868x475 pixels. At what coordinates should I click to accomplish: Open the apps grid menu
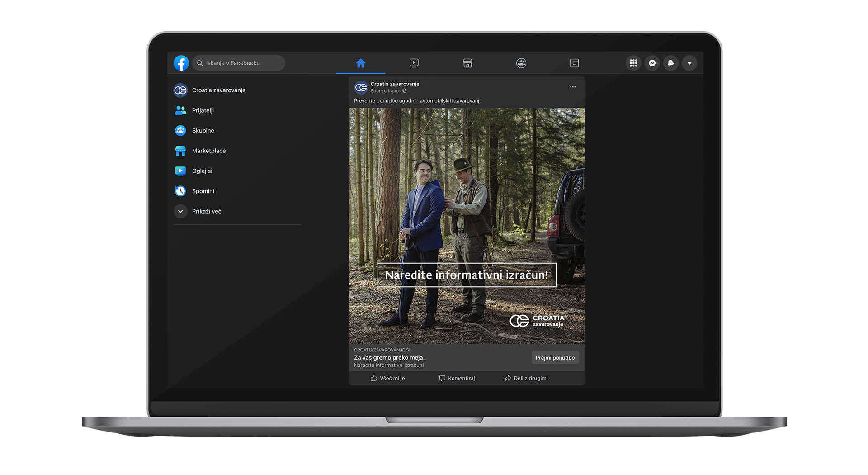pos(633,63)
